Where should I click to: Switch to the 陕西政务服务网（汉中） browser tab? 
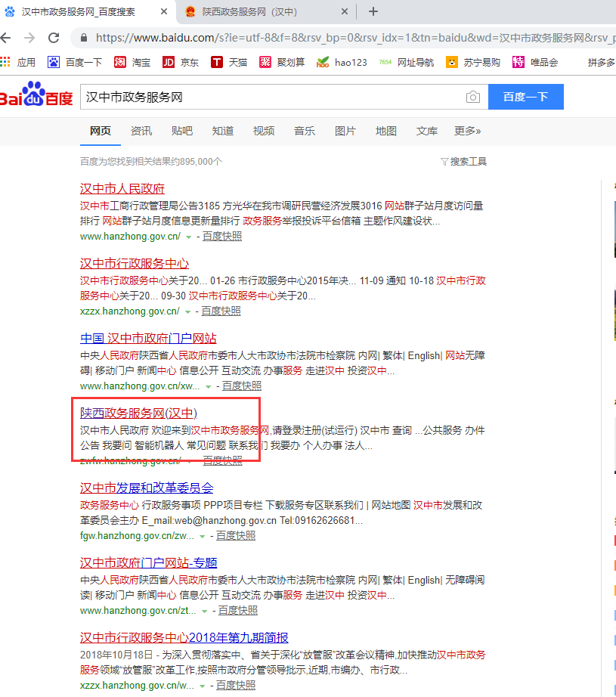tap(262, 11)
